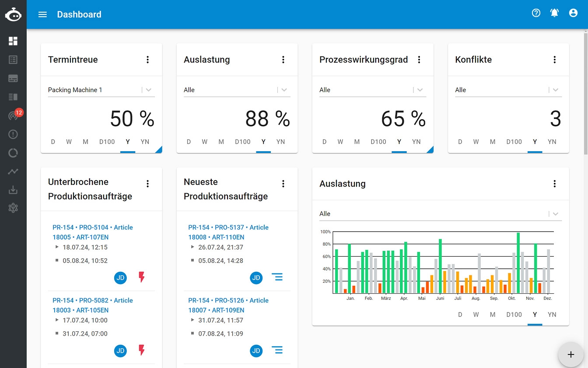
Task: Open the list view sidebar icon
Action: pyautogui.click(x=13, y=60)
